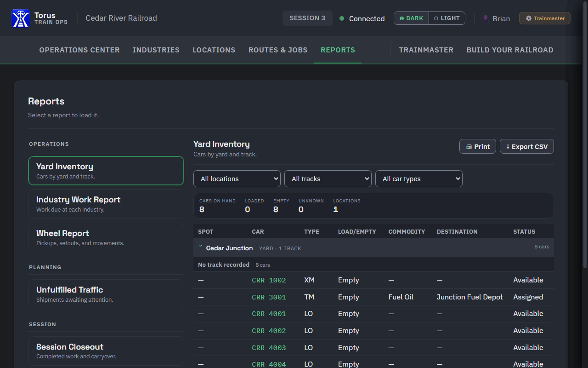The height and width of the screenshot is (368, 588).
Task: Load the Yard Inventory report
Action: point(106,171)
